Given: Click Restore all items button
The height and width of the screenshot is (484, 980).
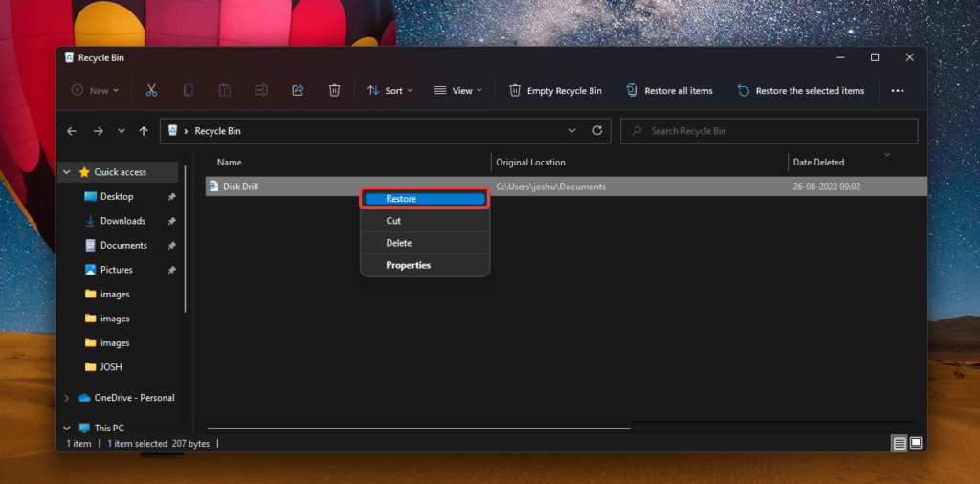Looking at the screenshot, I should tap(670, 91).
